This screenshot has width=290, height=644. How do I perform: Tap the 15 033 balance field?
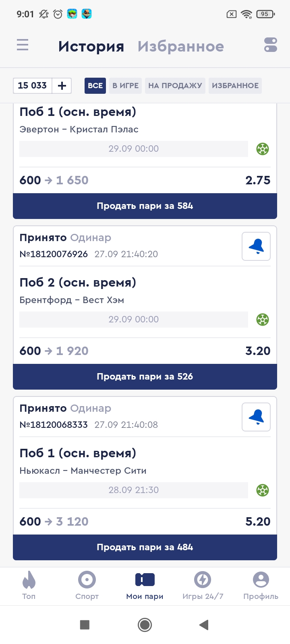[x=33, y=86]
